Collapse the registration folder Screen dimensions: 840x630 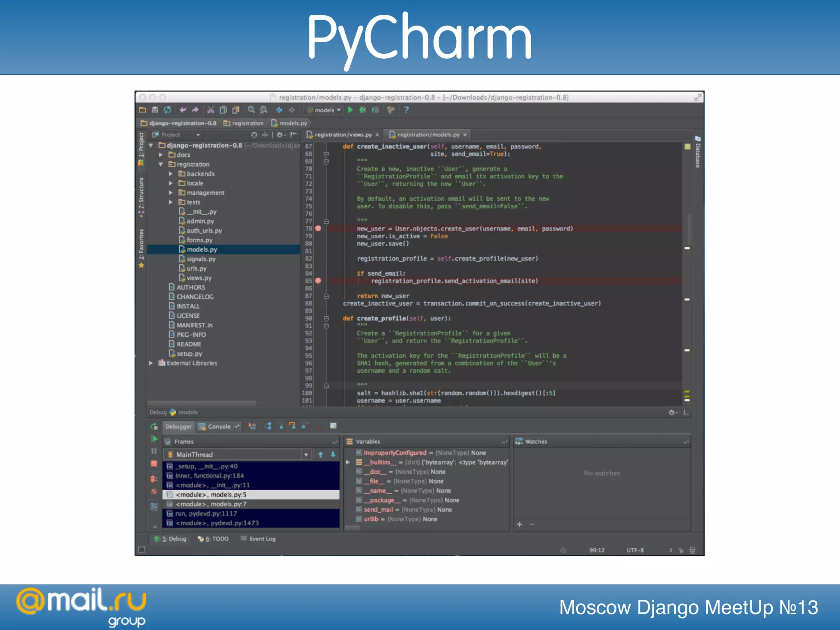point(161,164)
